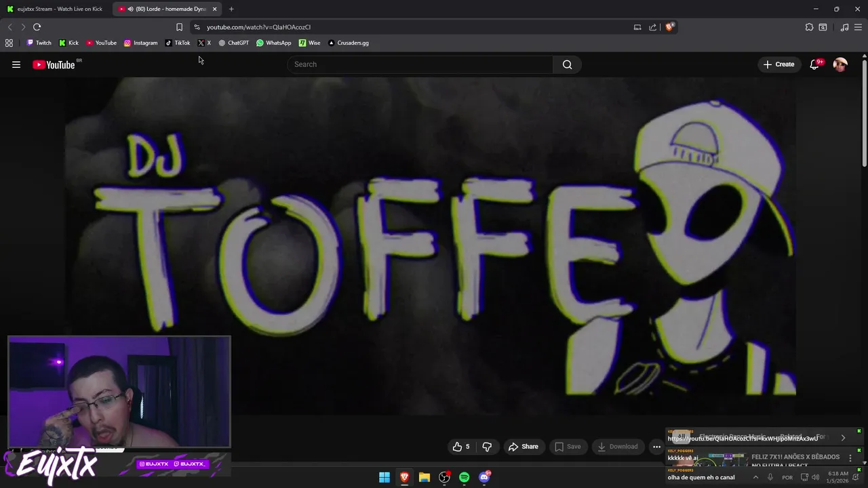Open Windows Start menu

[384, 477]
